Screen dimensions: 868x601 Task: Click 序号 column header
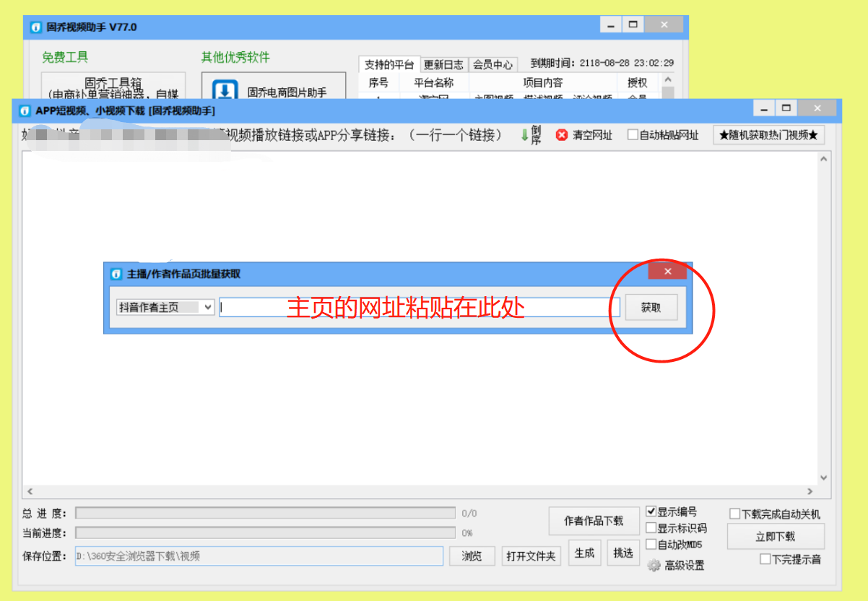(378, 83)
